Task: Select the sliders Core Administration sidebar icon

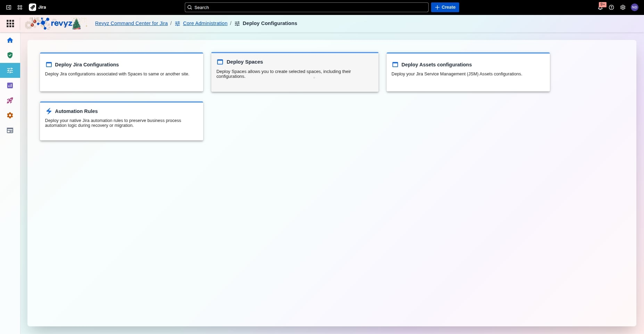Action: [x=10, y=71]
